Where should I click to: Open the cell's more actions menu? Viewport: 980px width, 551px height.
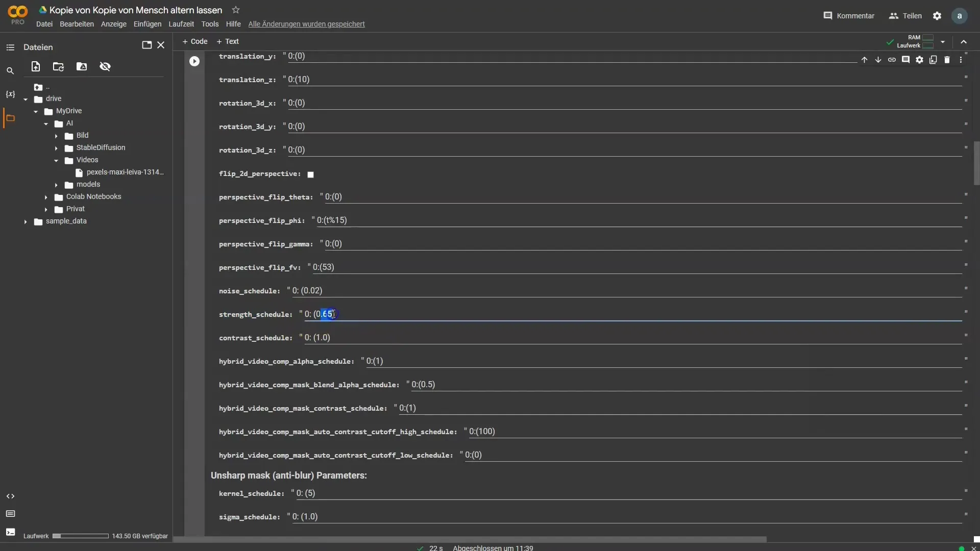tap(961, 60)
